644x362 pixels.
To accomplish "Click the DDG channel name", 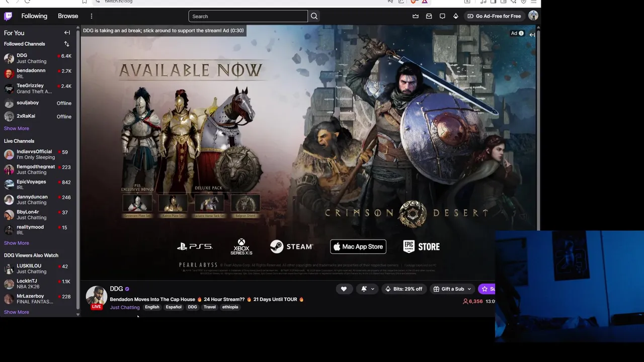I will pyautogui.click(x=116, y=289).
